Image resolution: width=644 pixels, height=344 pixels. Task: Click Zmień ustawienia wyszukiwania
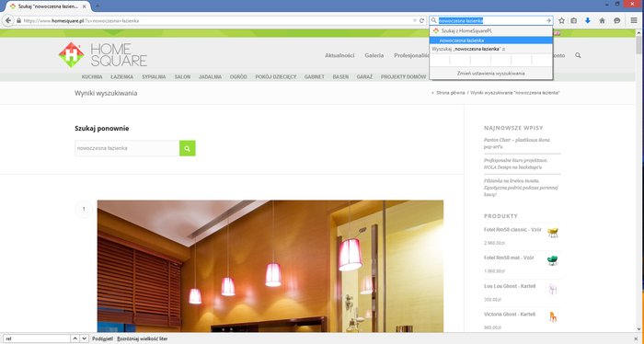490,73
